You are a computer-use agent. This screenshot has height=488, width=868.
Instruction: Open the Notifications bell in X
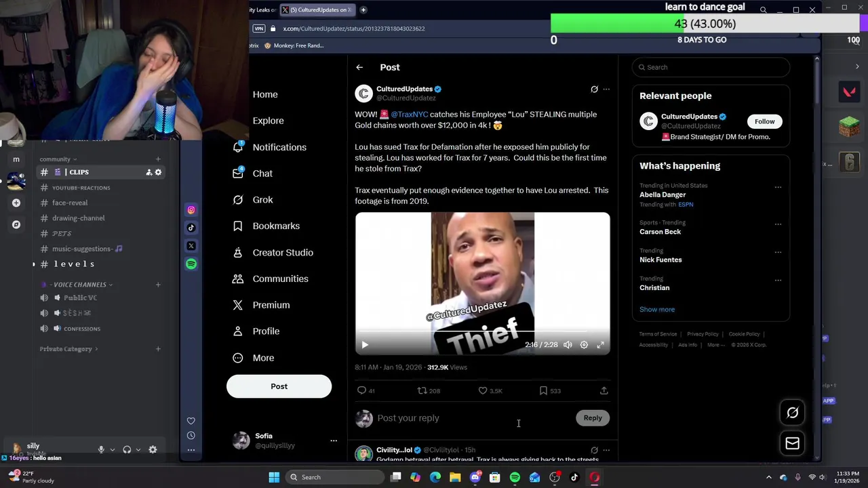(x=238, y=147)
